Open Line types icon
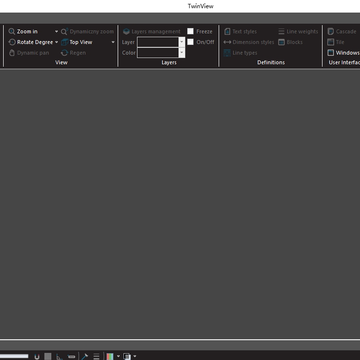The width and height of the screenshot is (360, 360). [x=227, y=53]
